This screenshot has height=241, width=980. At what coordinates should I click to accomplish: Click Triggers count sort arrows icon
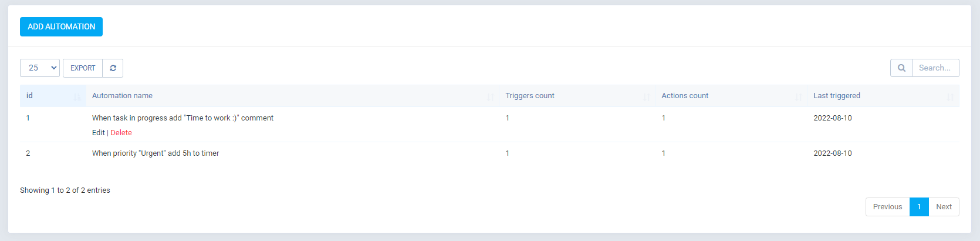(x=646, y=97)
